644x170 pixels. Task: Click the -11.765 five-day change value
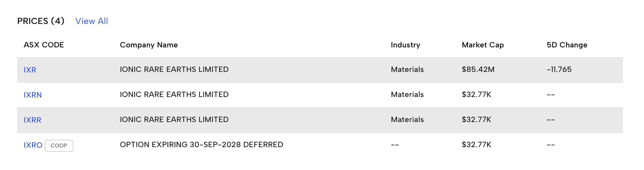pyautogui.click(x=559, y=69)
